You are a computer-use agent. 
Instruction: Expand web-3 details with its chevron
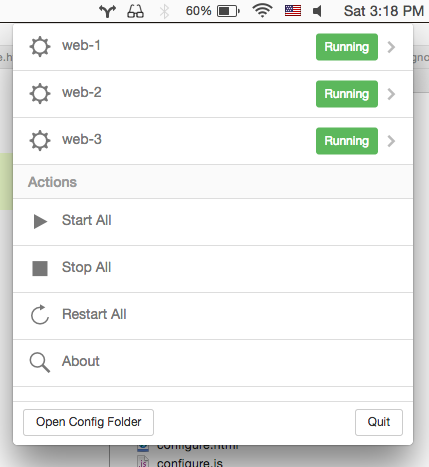click(391, 141)
